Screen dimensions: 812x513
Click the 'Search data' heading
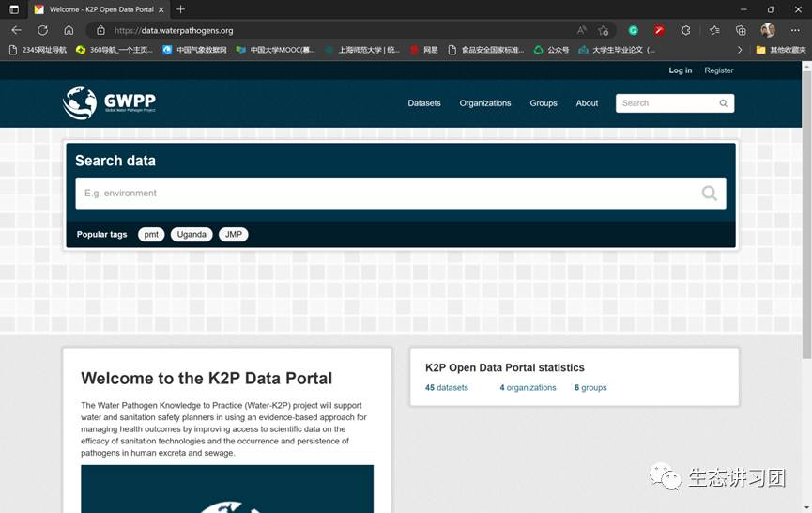[x=115, y=161]
